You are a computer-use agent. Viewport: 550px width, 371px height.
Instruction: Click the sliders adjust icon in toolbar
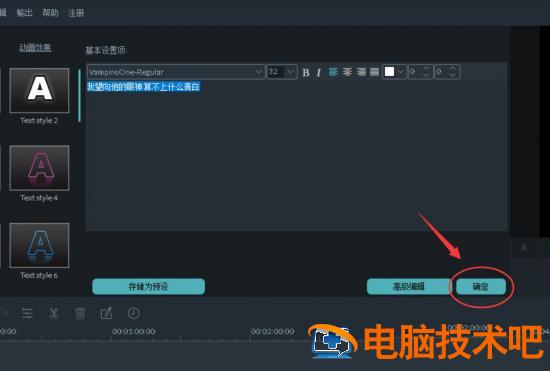tap(27, 313)
